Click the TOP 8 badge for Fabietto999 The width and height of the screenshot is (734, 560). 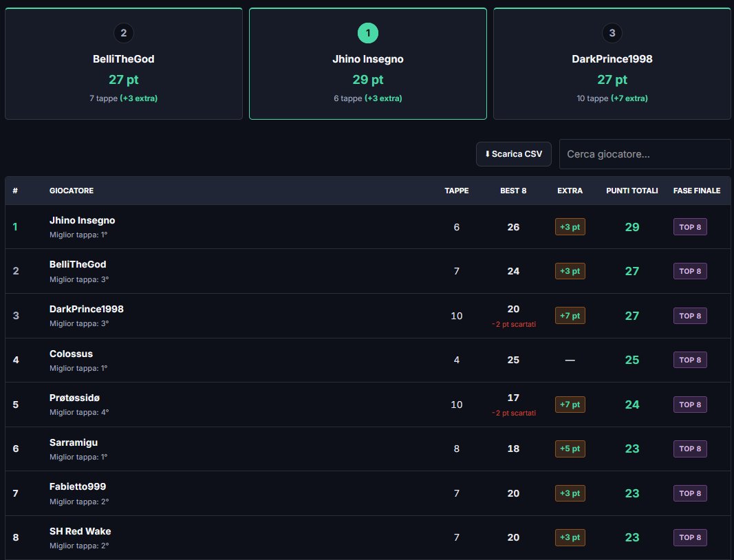pos(690,493)
